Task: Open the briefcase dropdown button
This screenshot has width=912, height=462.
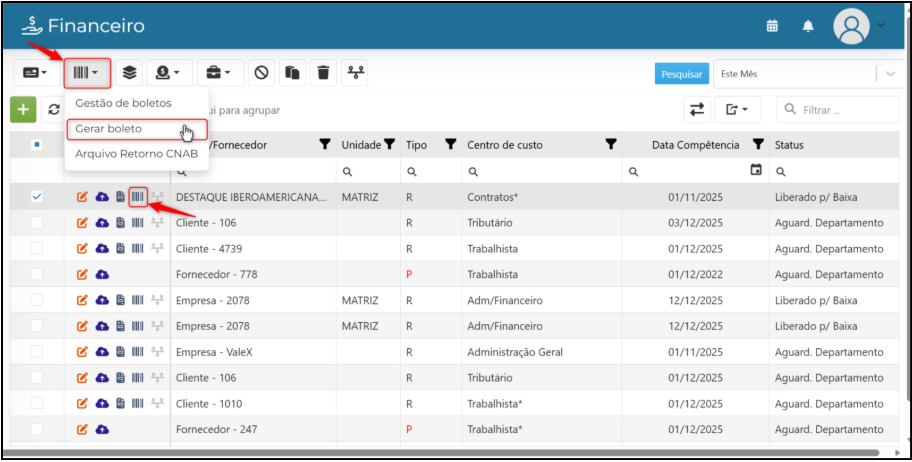Action: point(219,73)
